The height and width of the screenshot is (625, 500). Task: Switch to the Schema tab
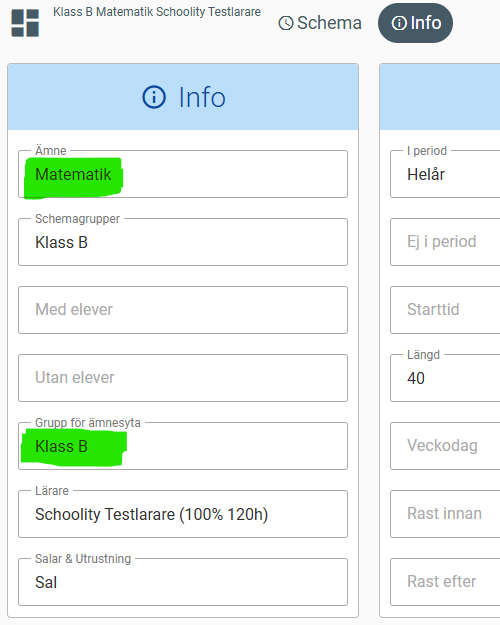(x=320, y=23)
